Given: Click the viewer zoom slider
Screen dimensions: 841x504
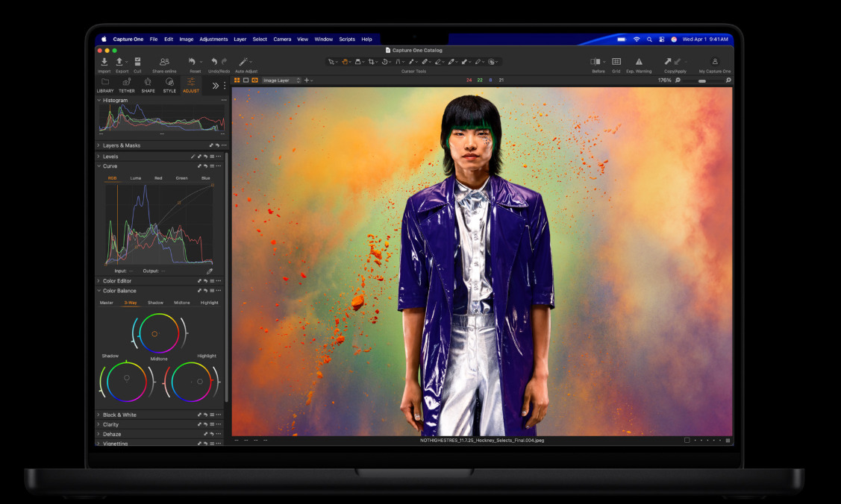Looking at the screenshot, I should click(x=702, y=81).
